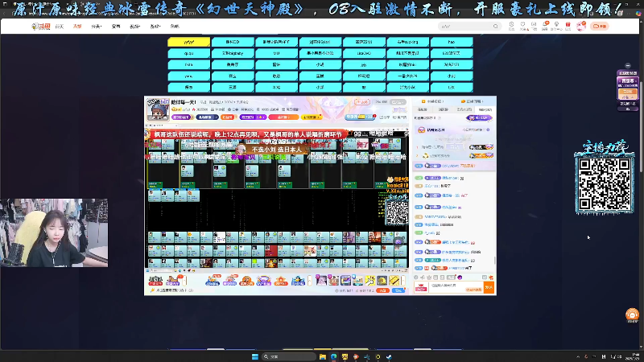The height and width of the screenshot is (362, 644).
Task: Click the orange 发送 send chat button
Action: click(x=489, y=287)
